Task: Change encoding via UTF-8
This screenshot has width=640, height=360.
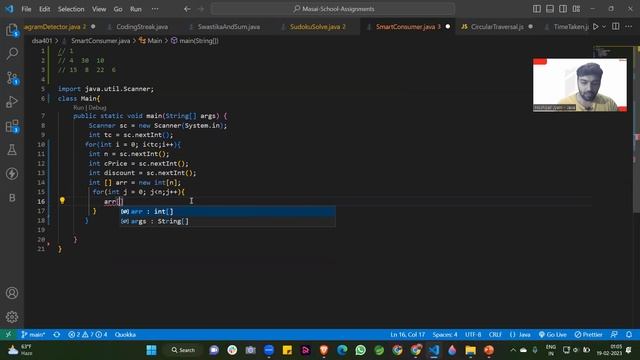Action: coord(473,334)
